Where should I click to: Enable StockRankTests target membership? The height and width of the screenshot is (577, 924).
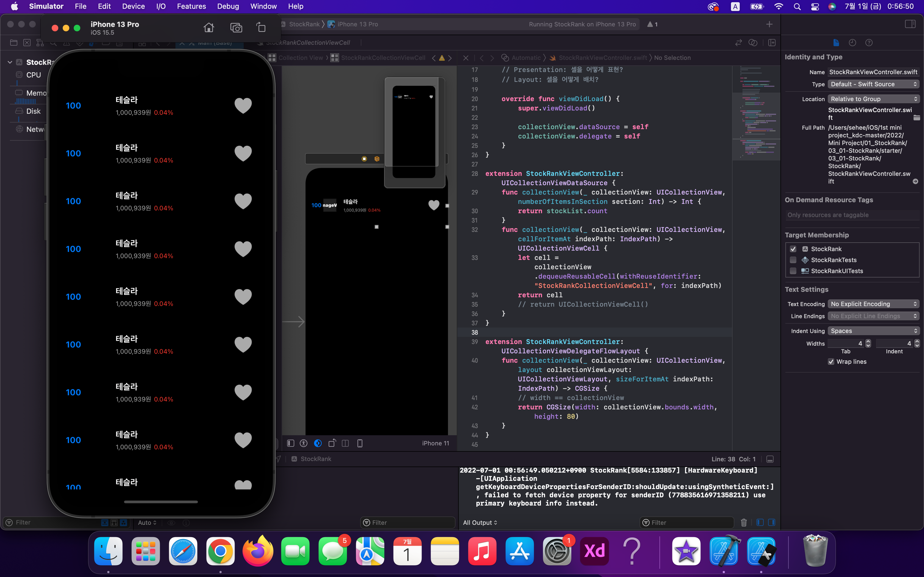[x=793, y=260]
